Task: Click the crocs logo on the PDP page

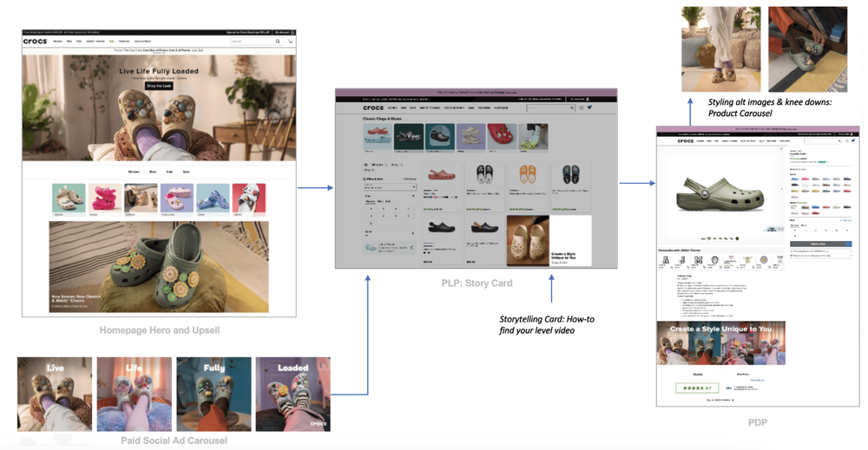Action: tap(686, 141)
